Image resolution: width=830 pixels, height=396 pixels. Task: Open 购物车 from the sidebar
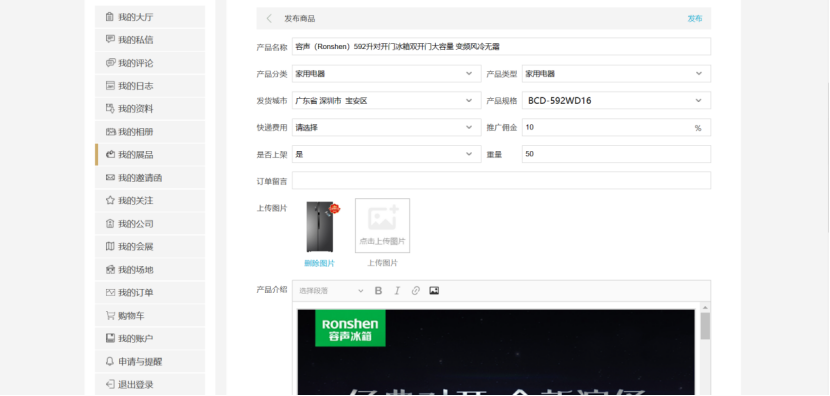pyautogui.click(x=150, y=316)
